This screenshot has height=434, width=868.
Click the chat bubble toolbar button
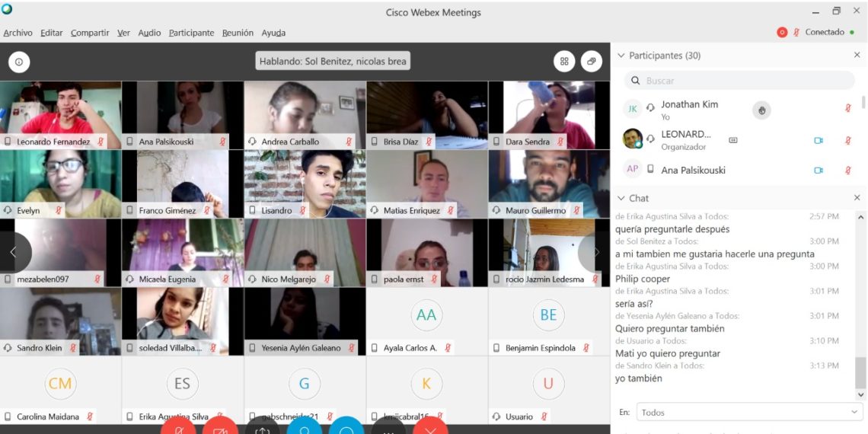[346, 427]
